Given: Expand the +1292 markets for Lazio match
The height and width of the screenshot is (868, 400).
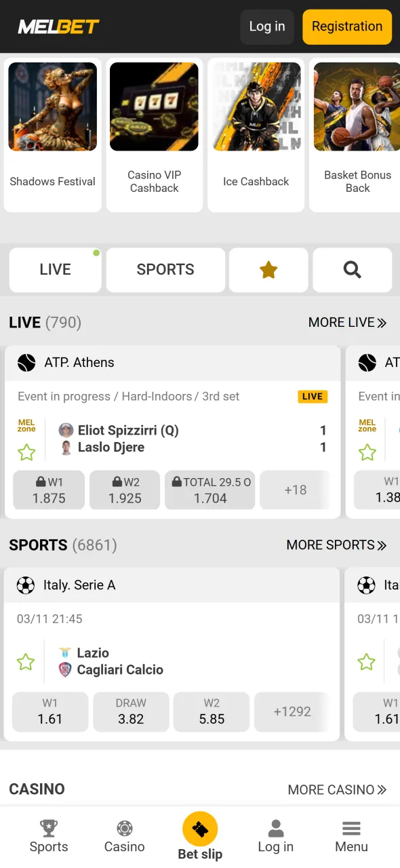Looking at the screenshot, I should 292,711.
